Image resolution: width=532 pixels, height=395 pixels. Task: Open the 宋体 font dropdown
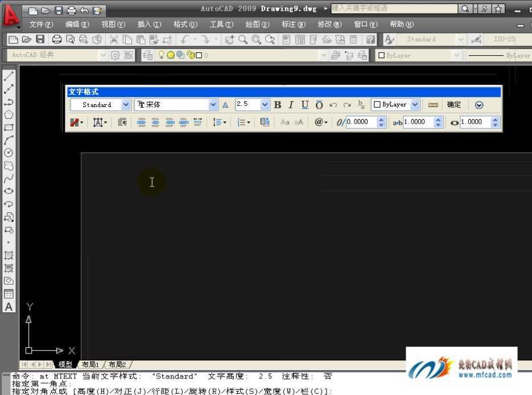click(213, 105)
